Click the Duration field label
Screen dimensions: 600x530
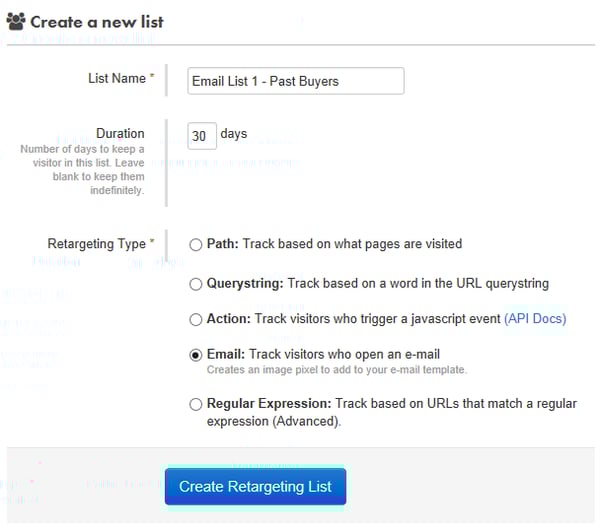(120, 133)
